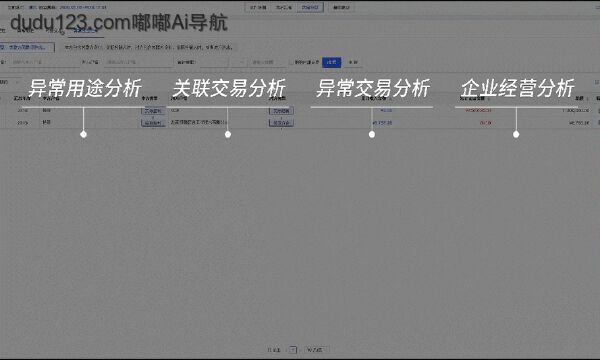Click the white dot under 关联交易分析

tap(228, 134)
